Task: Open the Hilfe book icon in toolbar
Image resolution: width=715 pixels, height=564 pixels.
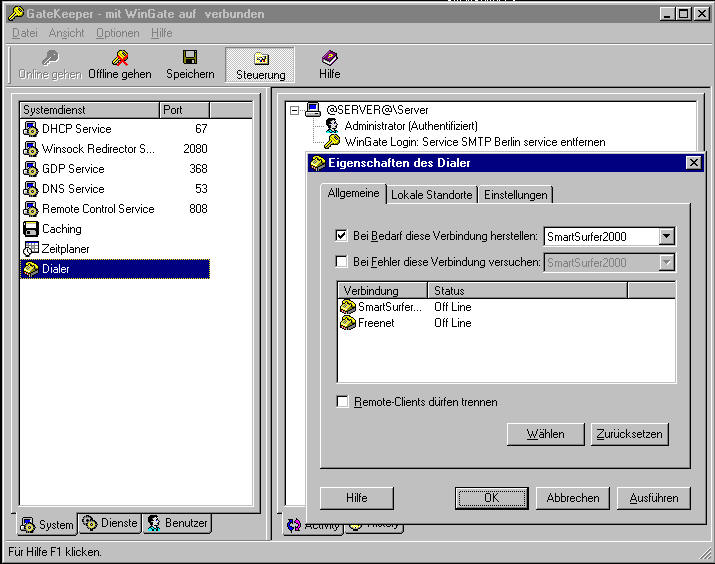Action: click(x=329, y=58)
